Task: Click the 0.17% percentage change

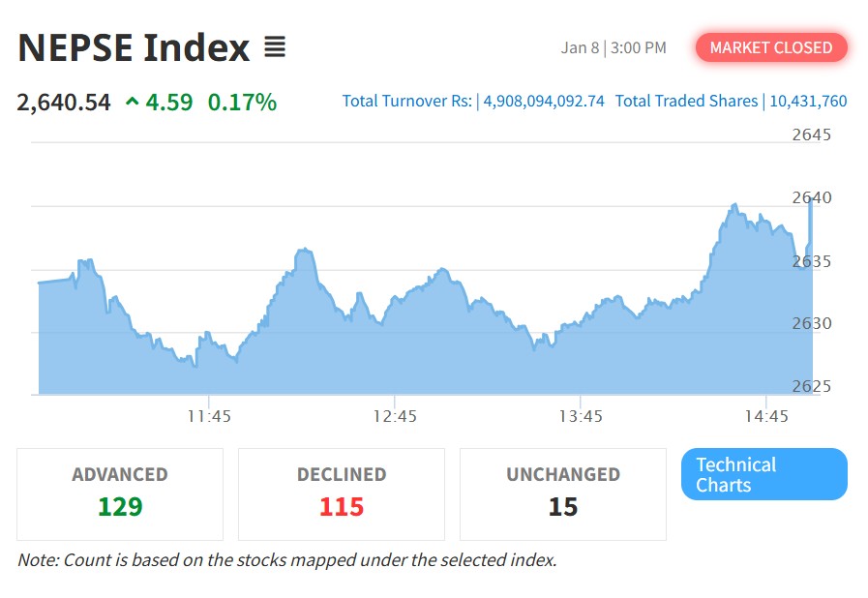Action: coord(242,102)
